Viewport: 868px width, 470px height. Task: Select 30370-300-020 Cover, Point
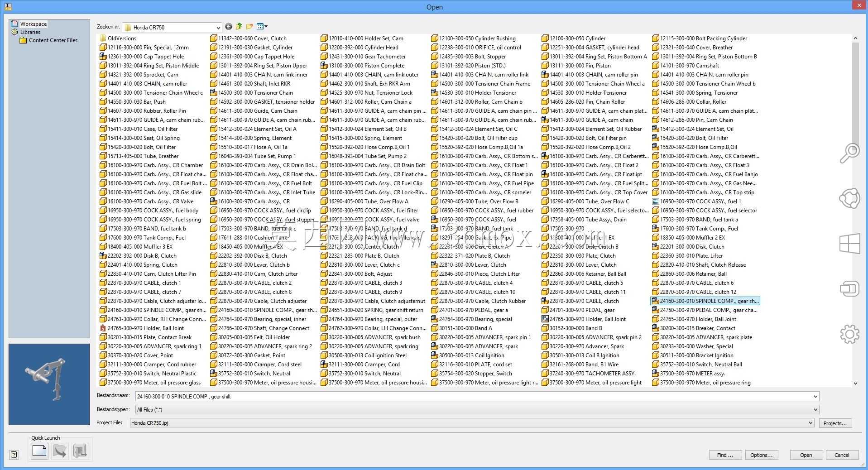coord(140,355)
